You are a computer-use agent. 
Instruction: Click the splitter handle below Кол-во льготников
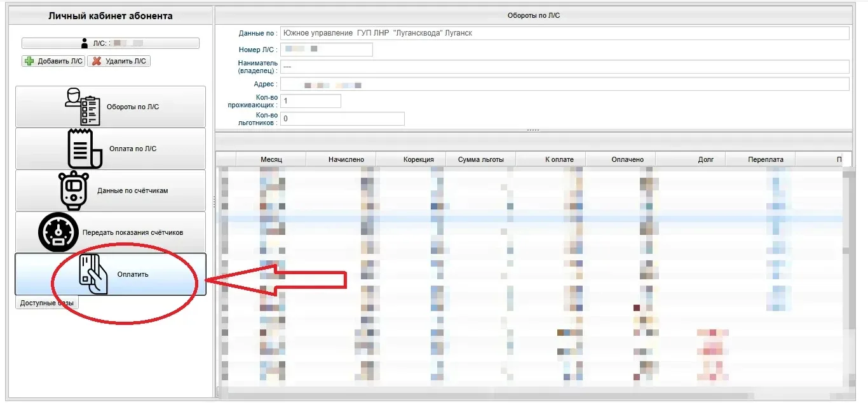click(x=533, y=130)
